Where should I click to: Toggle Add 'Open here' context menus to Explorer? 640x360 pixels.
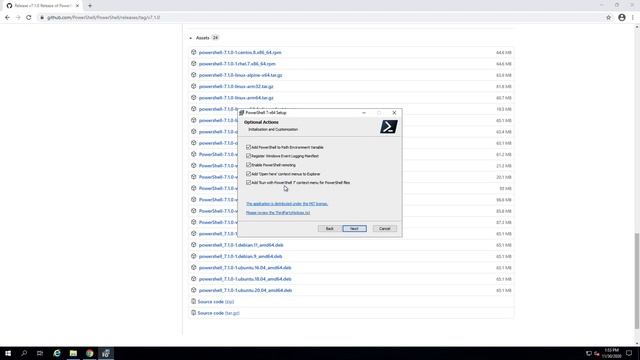point(248,174)
